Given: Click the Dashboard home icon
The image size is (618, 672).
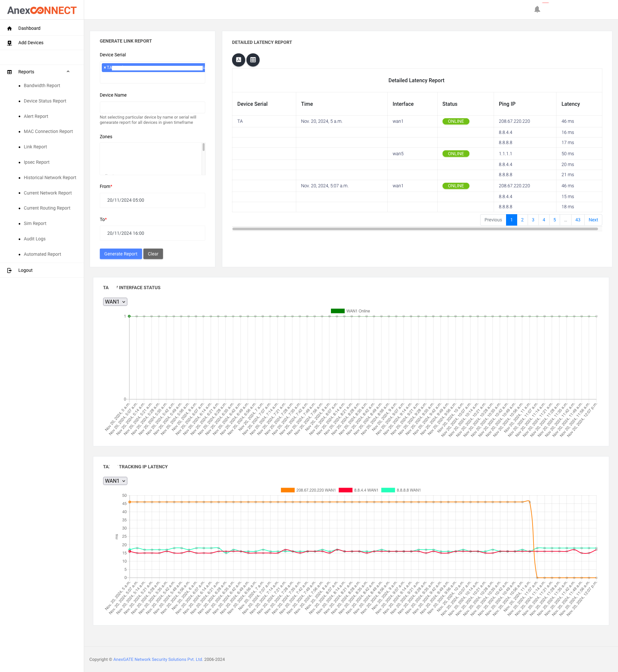Looking at the screenshot, I should [9, 28].
